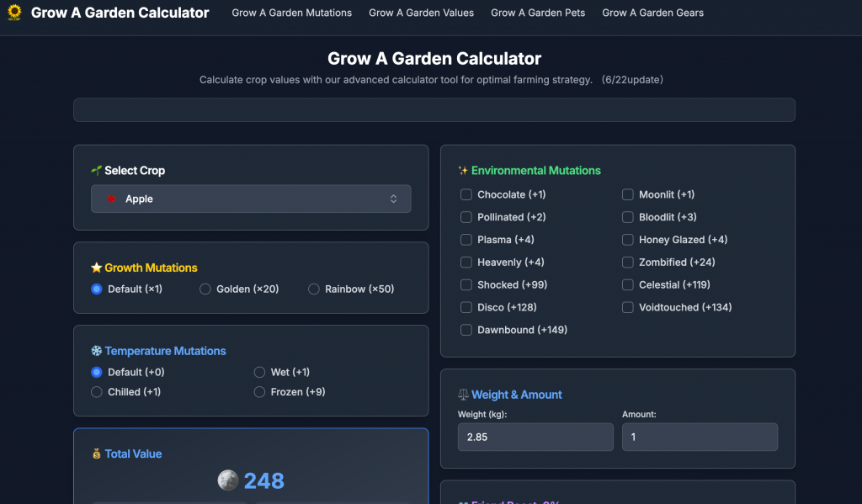
Task: Open Grow A Garden Pets nav link
Action: pos(538,13)
